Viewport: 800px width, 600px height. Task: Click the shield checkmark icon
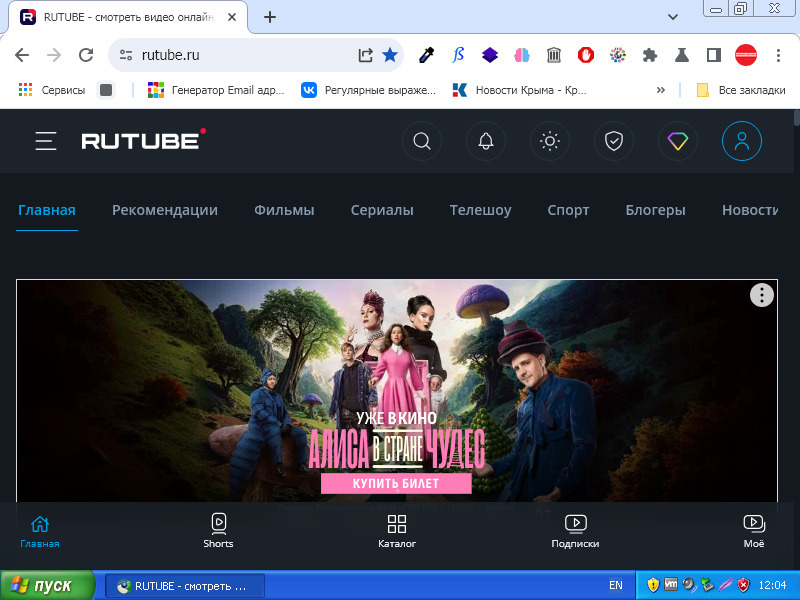click(x=614, y=141)
